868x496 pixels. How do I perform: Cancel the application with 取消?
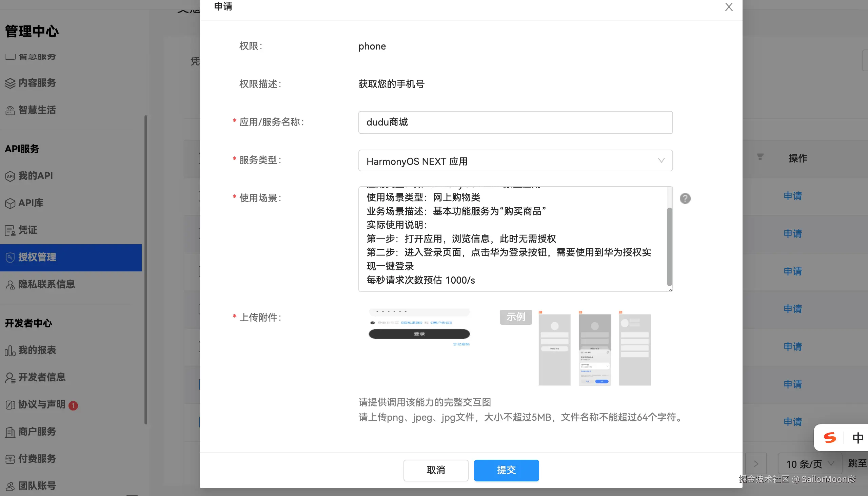435,470
